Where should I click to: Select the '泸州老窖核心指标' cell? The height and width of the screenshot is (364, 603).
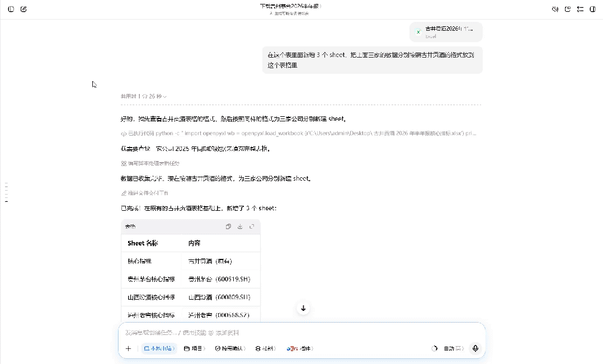click(151, 315)
